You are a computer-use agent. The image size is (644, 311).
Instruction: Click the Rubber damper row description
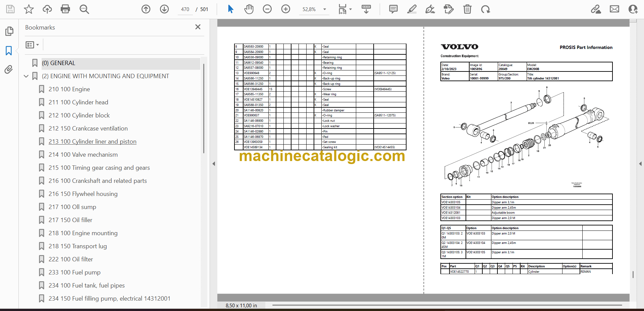click(333, 110)
